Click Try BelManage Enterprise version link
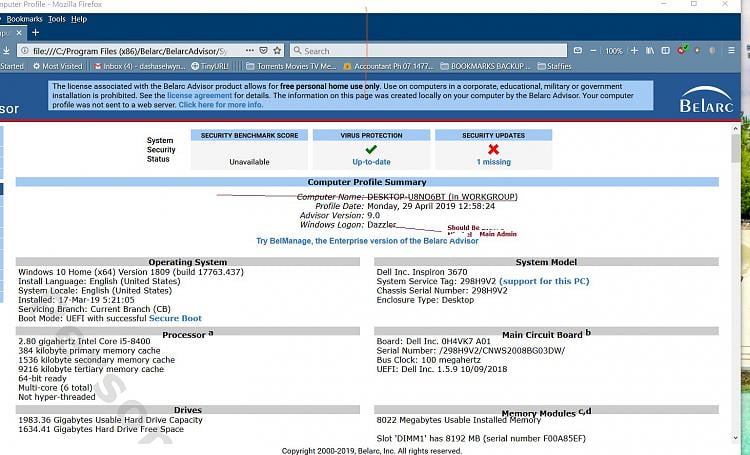This screenshot has width=750, height=455. tap(367, 241)
